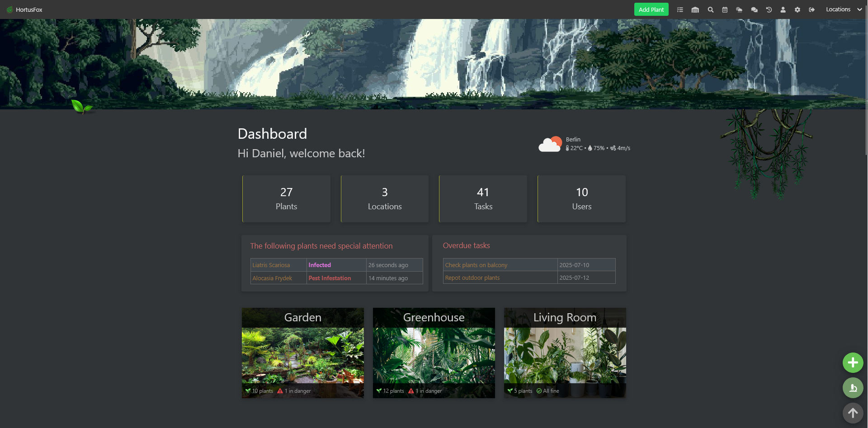The width and height of the screenshot is (868, 428).
Task: Open the settings gear icon
Action: click(797, 9)
